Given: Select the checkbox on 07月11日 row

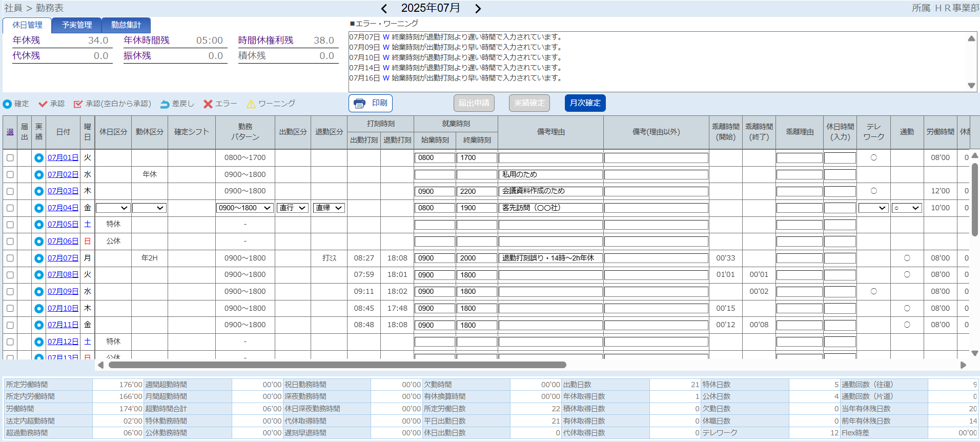Looking at the screenshot, I should tap(10, 325).
